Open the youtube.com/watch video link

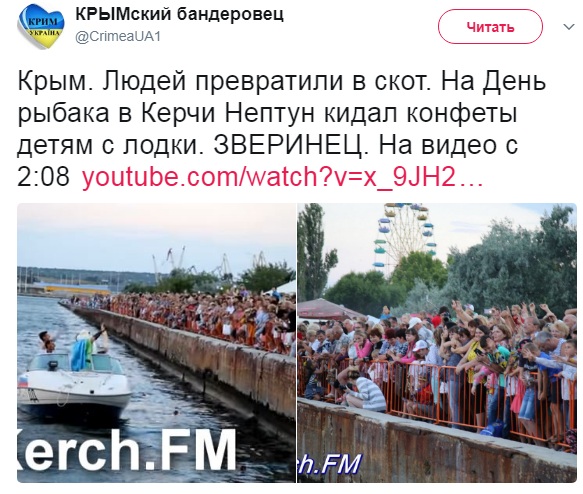pos(283,176)
